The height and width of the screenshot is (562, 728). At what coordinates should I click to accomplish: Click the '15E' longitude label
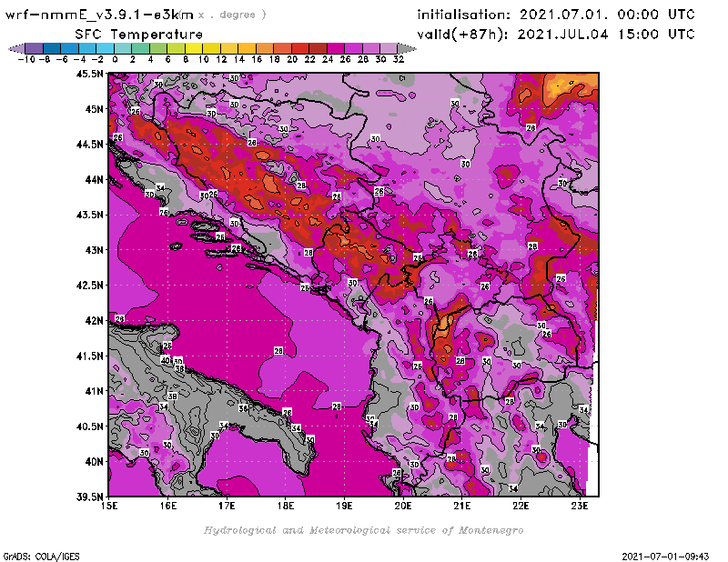tap(109, 506)
